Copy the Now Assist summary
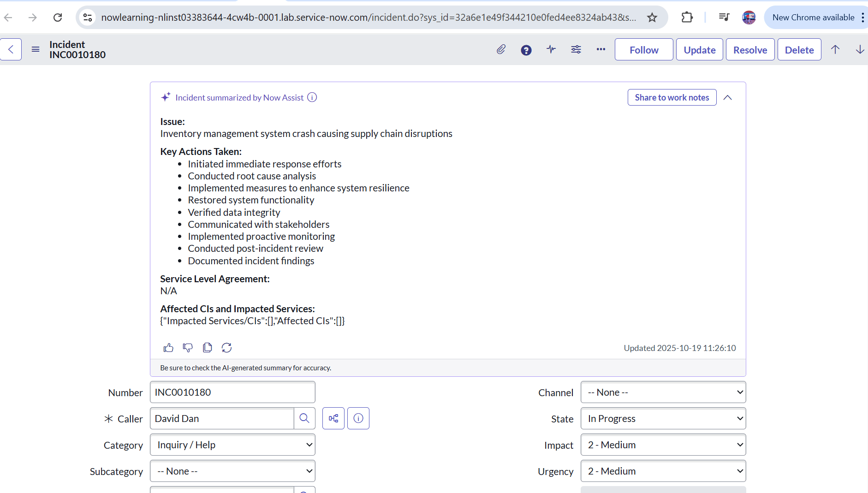Image resolution: width=868 pixels, height=493 pixels. [208, 348]
